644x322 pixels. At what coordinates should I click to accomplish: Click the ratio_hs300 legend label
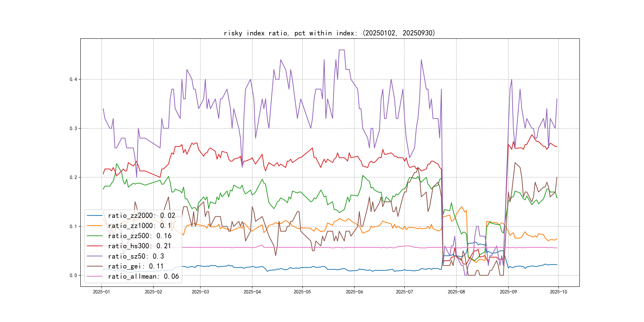click(x=140, y=246)
